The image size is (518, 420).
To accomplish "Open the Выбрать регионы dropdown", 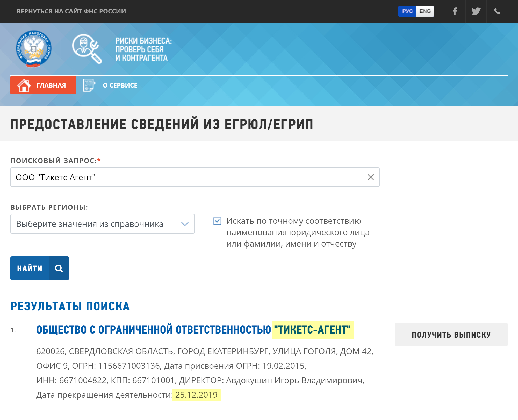I will point(103,224).
